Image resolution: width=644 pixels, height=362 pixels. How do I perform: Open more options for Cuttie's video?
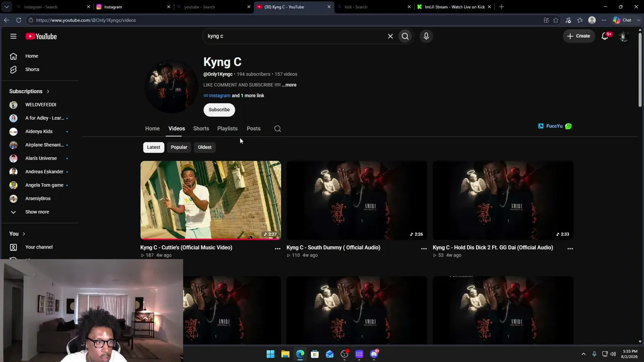[x=278, y=248]
